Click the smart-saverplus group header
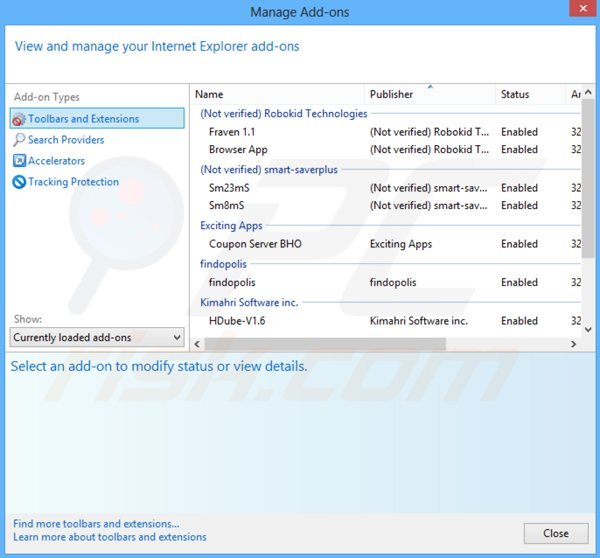The image size is (600, 558). coord(269,170)
